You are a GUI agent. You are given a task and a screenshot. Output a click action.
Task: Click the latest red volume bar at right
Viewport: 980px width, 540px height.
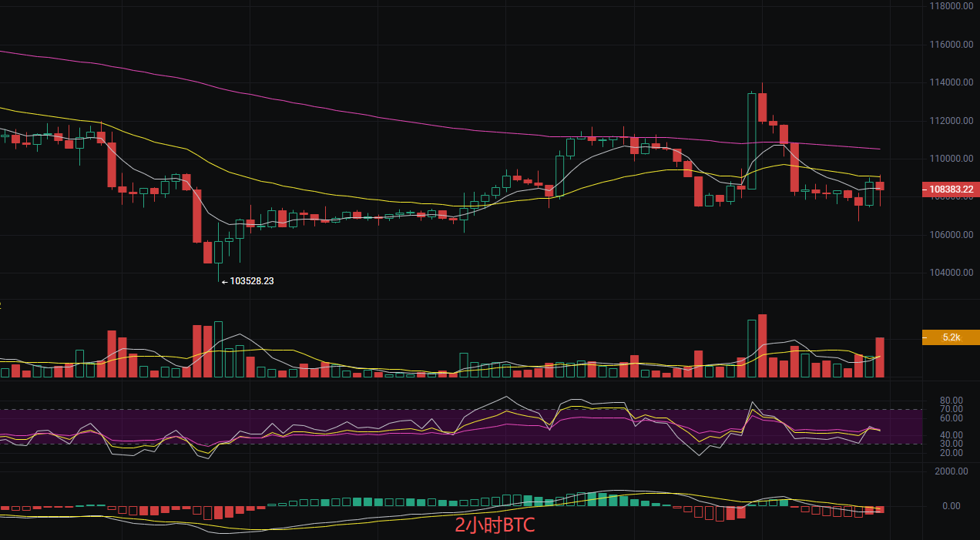coord(880,357)
